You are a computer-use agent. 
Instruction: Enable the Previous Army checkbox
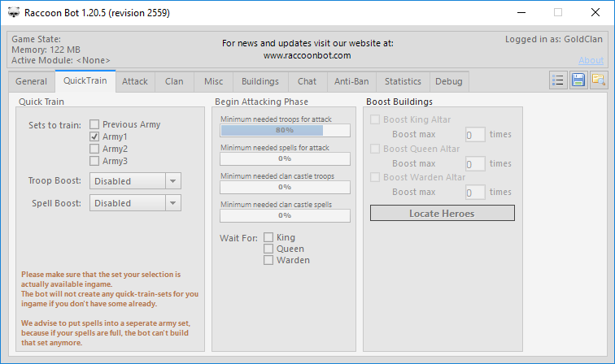coord(94,124)
